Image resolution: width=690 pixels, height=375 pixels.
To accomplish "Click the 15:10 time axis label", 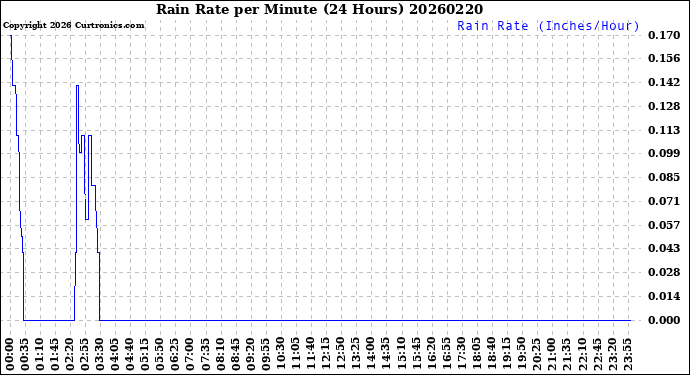I will (x=401, y=355).
